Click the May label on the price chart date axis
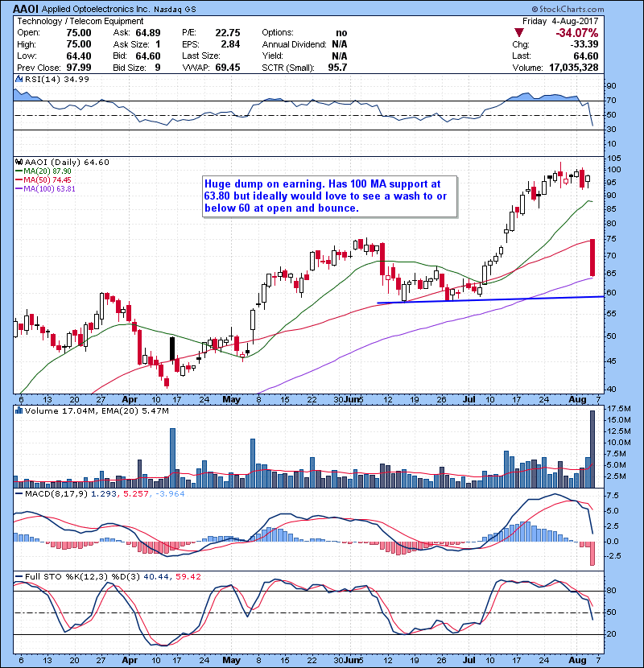The width and height of the screenshot is (644, 668). (x=231, y=400)
